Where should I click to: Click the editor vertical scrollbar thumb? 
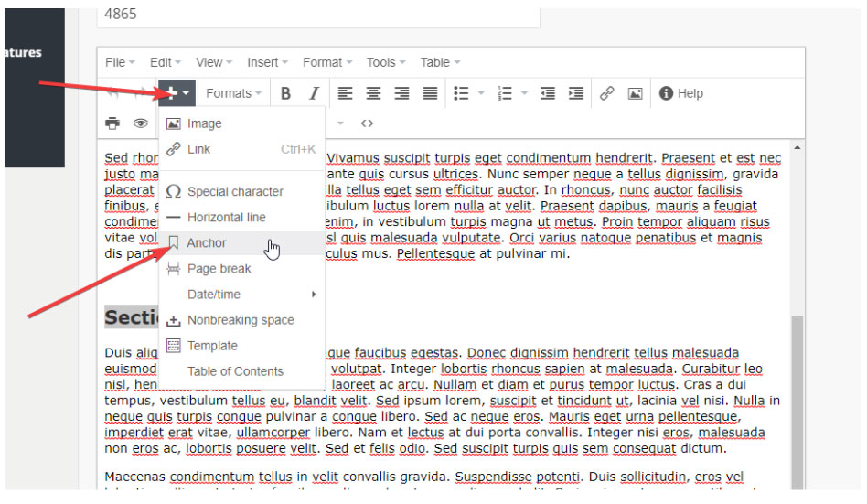(x=797, y=402)
